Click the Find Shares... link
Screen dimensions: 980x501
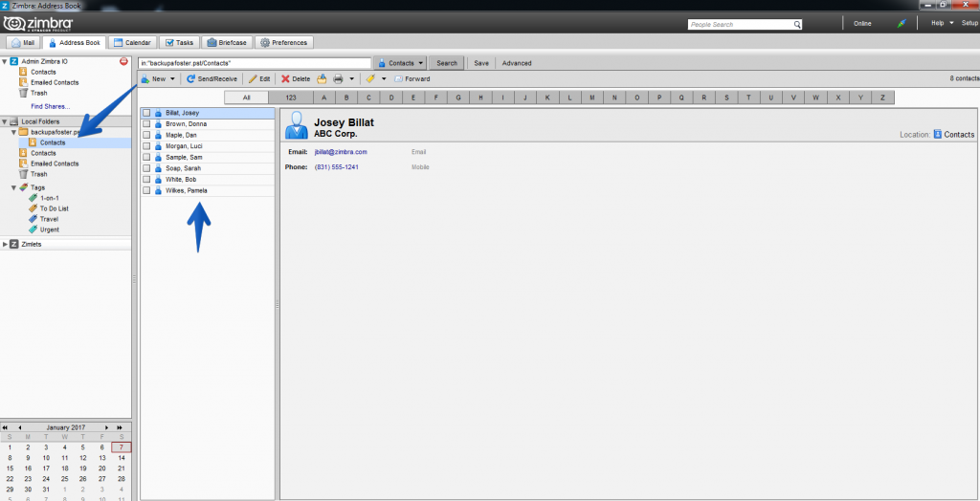tap(51, 106)
